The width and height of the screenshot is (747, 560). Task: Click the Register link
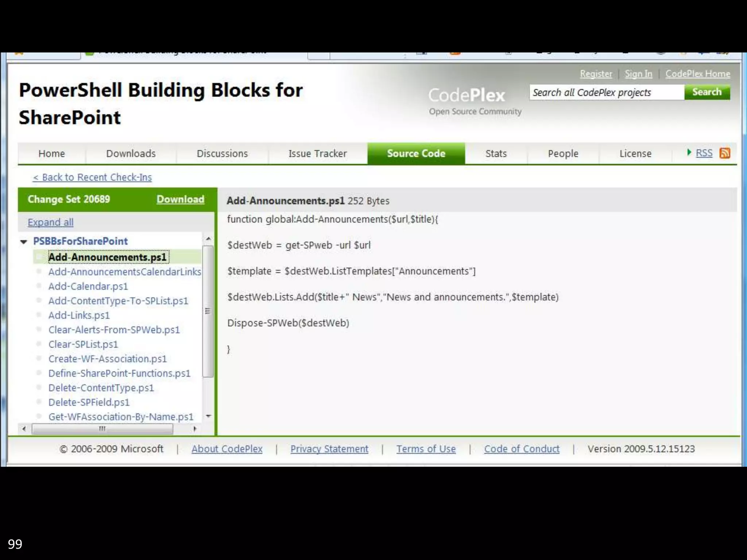pos(596,74)
